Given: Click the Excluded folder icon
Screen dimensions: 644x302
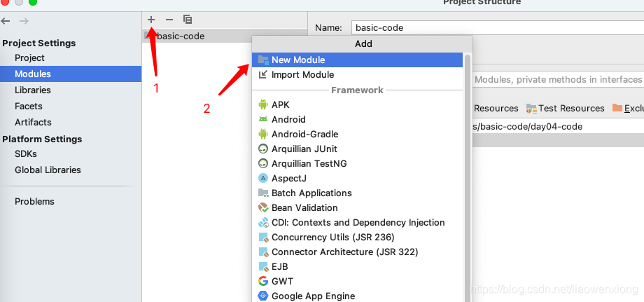Looking at the screenshot, I should pos(617,108).
